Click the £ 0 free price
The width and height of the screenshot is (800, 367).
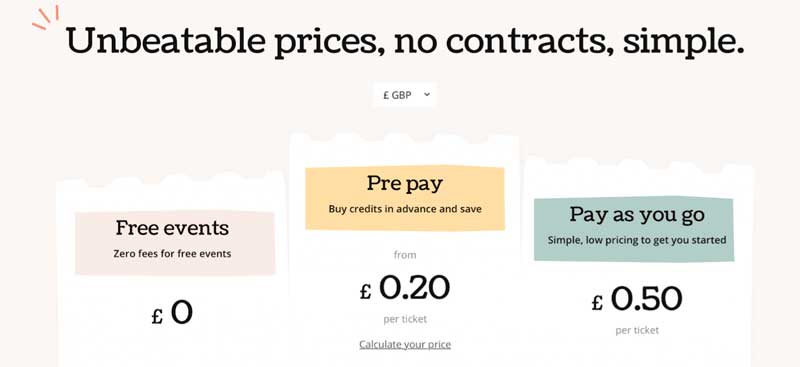[172, 313]
